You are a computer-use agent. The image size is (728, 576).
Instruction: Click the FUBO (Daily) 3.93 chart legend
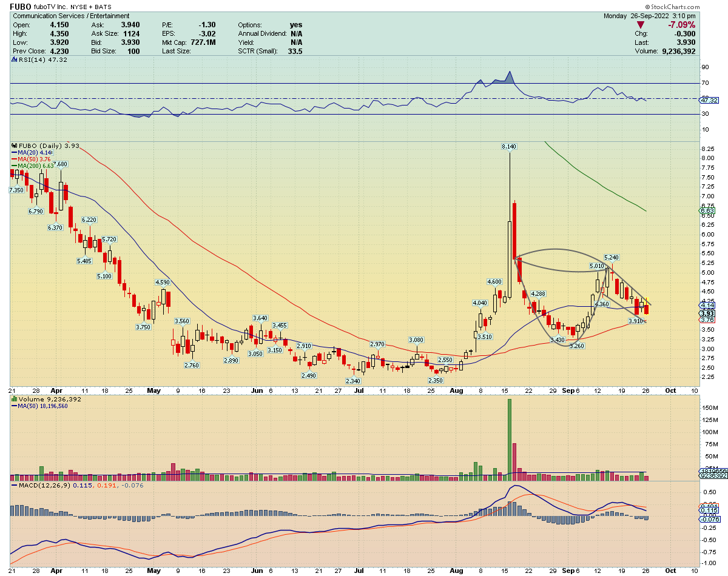[x=46, y=146]
